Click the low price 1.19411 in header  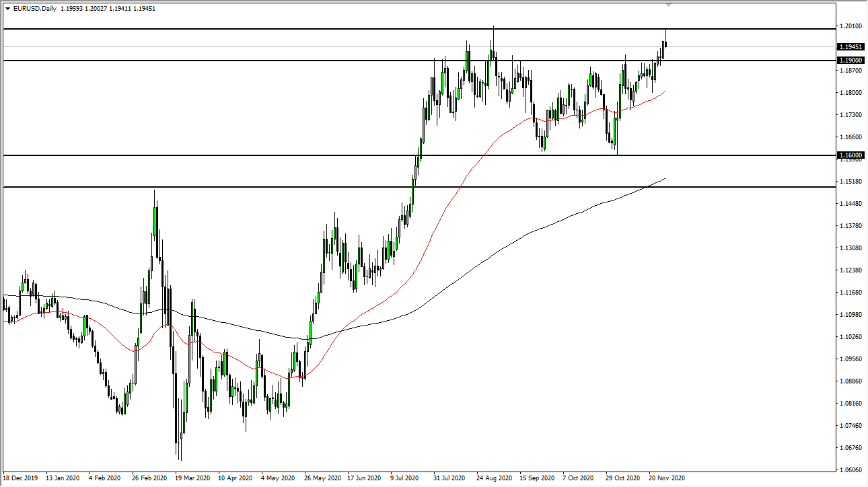[x=118, y=10]
